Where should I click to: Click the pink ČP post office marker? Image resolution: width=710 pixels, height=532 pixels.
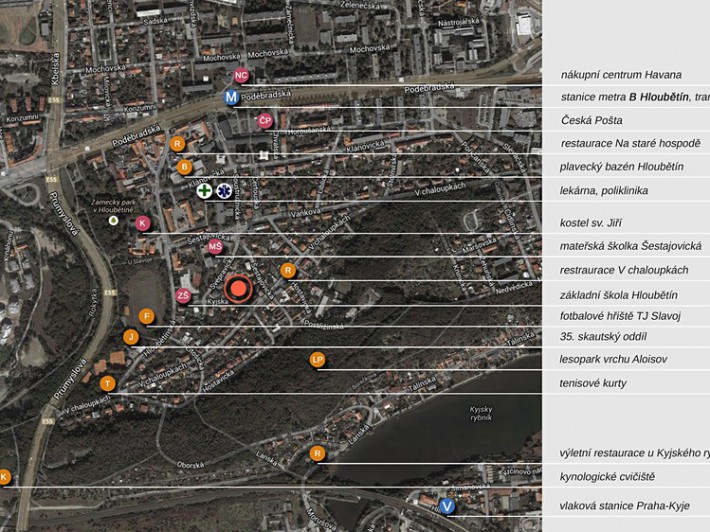pos(265,121)
